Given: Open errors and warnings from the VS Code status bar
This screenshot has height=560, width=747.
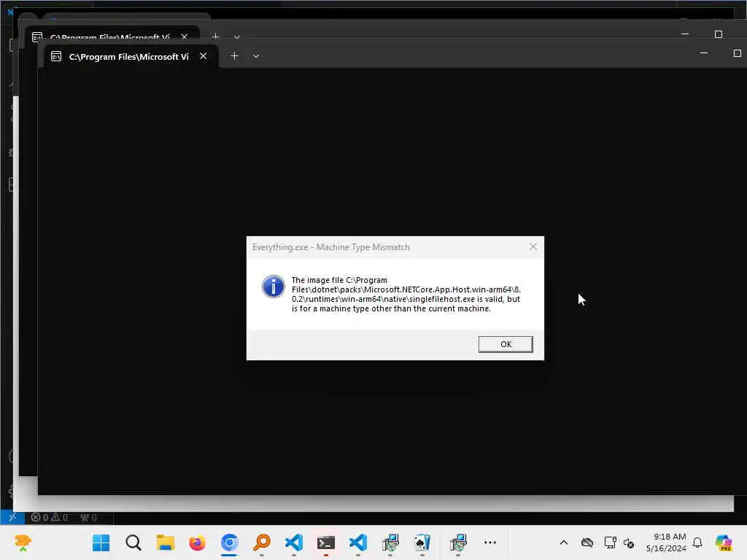Looking at the screenshot, I should tap(49, 517).
